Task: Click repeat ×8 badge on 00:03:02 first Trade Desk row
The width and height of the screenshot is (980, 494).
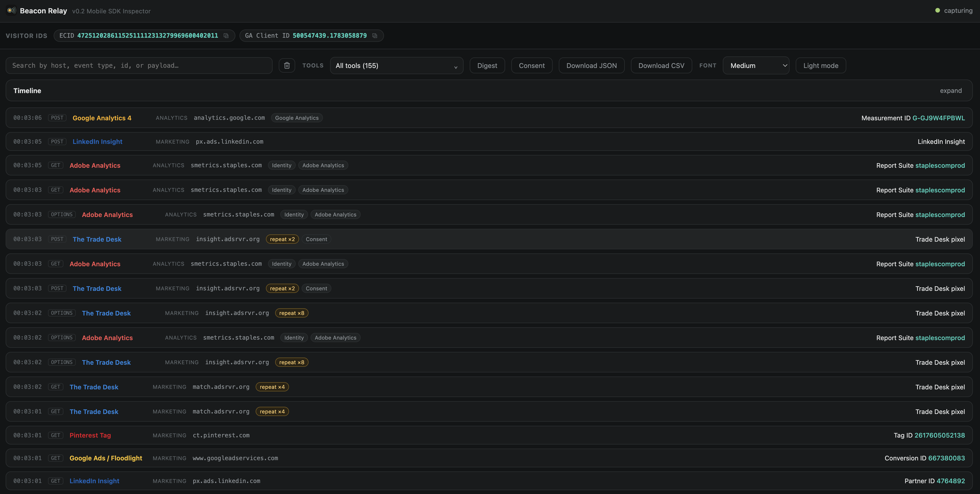Action: [x=291, y=313]
